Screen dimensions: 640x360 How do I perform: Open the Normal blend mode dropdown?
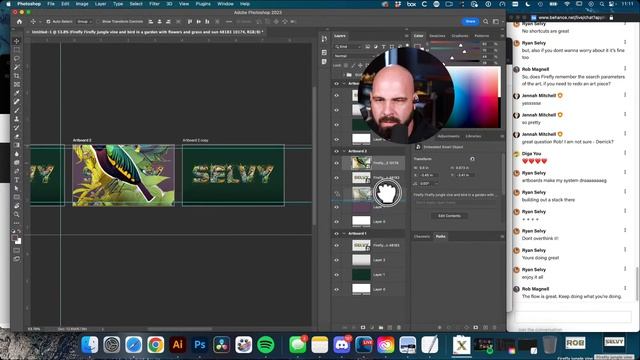click(x=353, y=56)
